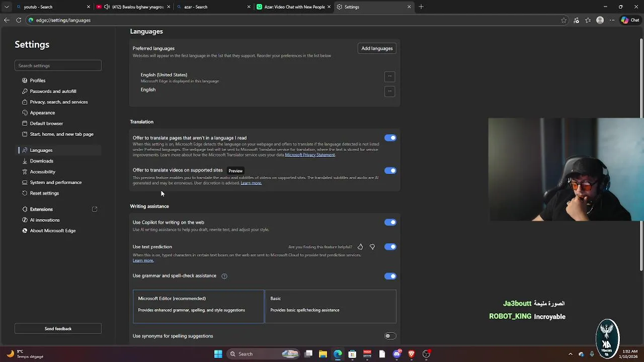Close the 'youtub - Search' tab
This screenshot has width=644, height=362.
coord(89,7)
